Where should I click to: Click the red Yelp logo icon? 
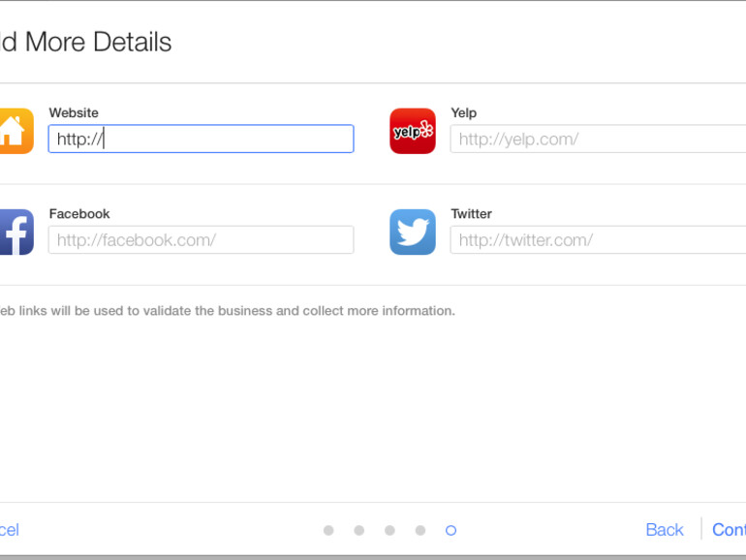tap(413, 131)
